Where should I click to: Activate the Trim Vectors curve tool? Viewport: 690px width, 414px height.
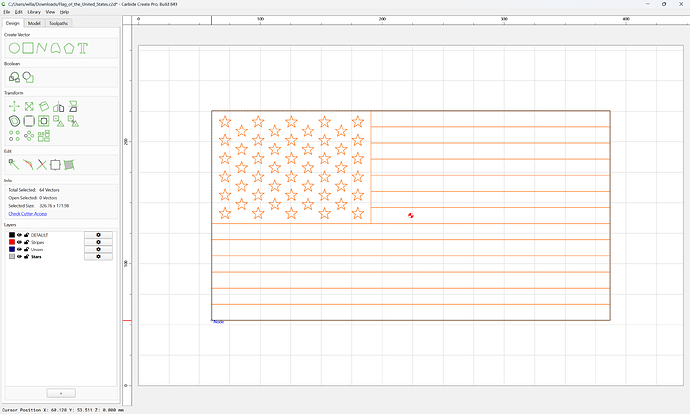(28, 165)
